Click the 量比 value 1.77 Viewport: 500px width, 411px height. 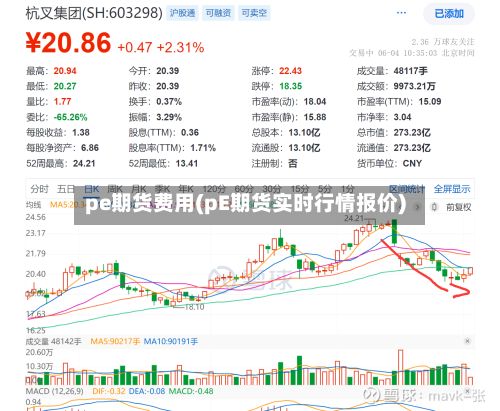[63, 101]
